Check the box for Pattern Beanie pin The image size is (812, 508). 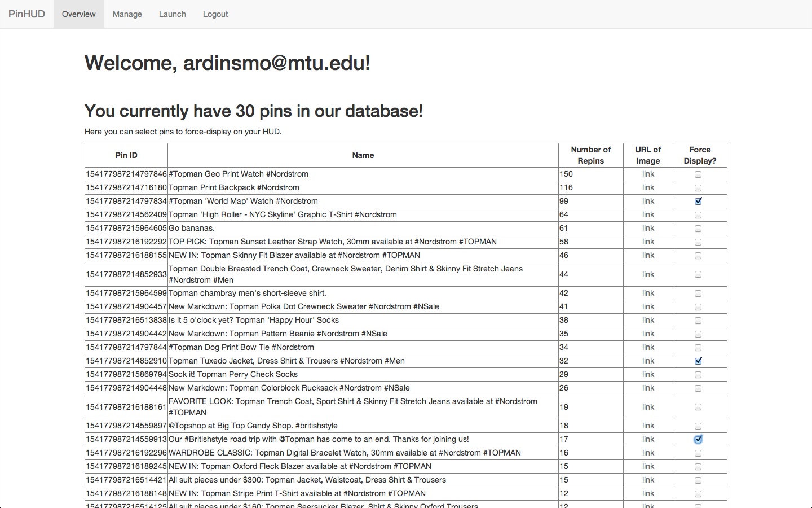pos(698,334)
